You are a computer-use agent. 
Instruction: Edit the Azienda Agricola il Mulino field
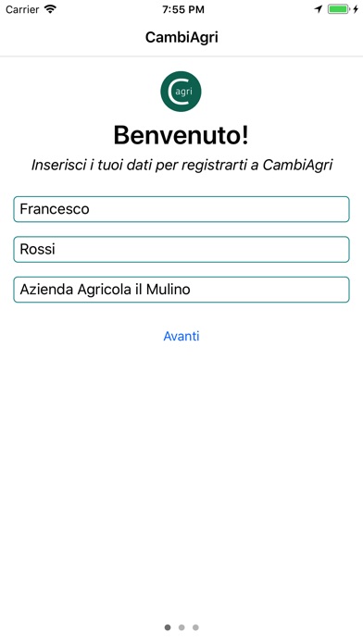tap(181, 290)
